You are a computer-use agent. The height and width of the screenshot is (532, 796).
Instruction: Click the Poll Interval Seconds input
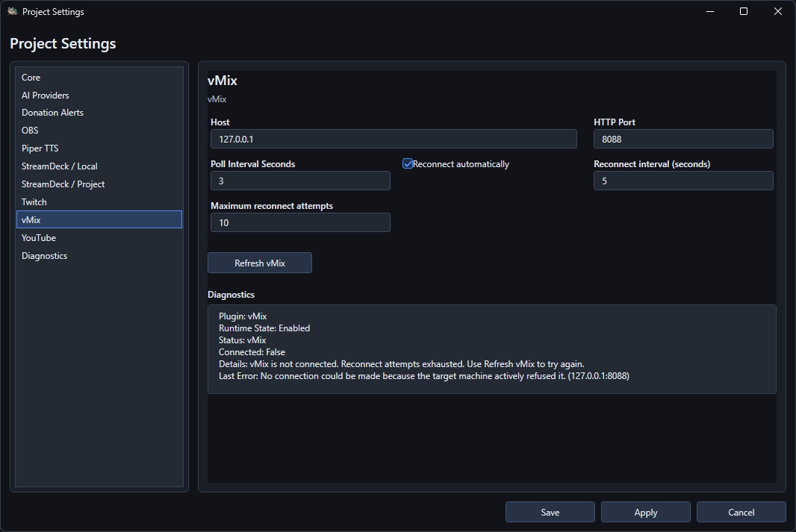point(300,181)
